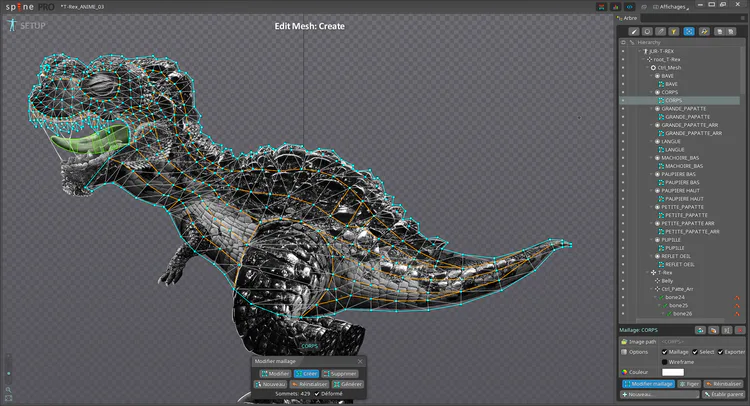
Task: Open the Affichages menu
Action: click(671, 7)
